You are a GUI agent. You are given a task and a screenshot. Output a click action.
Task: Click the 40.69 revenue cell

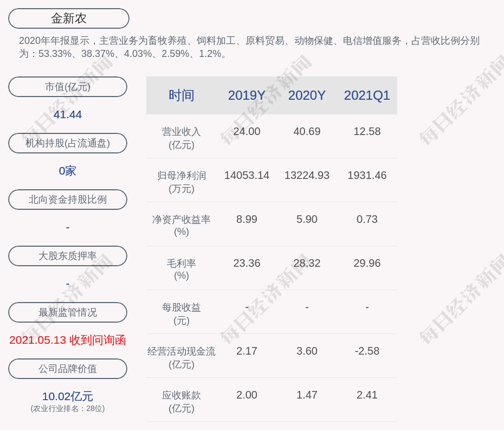coord(307,131)
